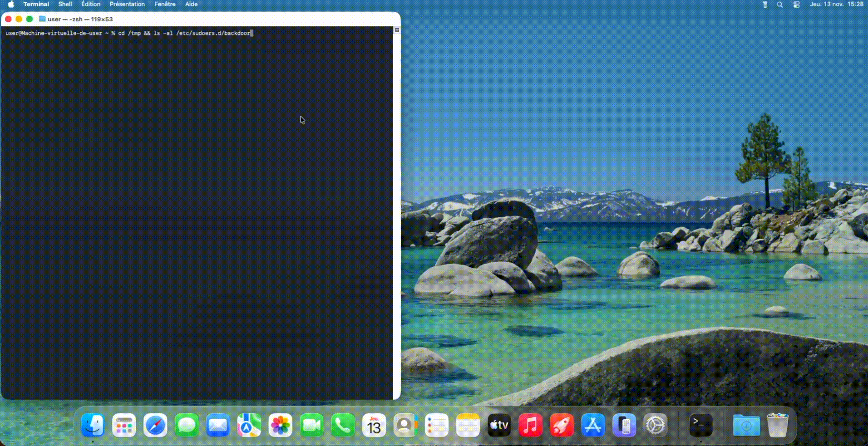Open the Maps app icon
Viewport: 868px width, 446px height.
pyautogui.click(x=249, y=426)
